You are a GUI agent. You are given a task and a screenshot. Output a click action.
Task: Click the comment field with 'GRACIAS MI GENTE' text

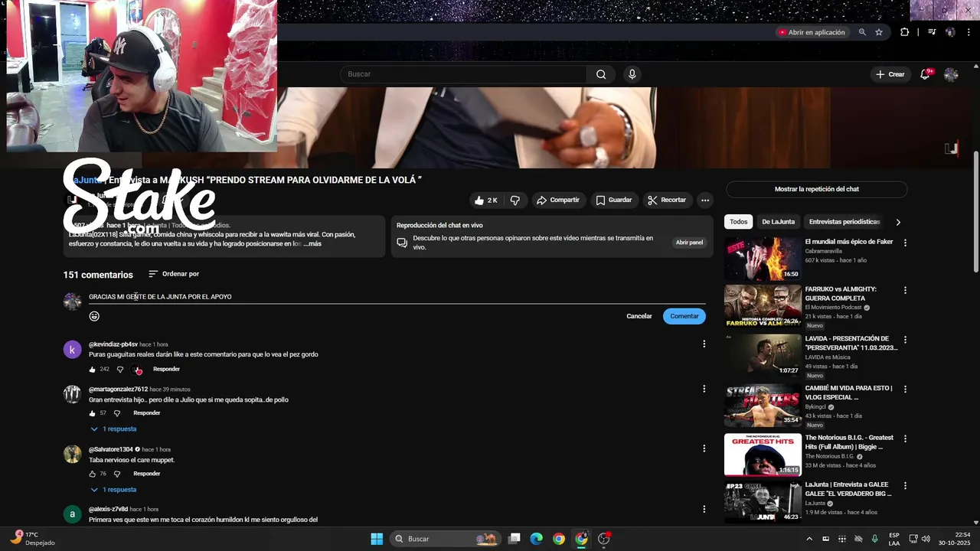pos(397,297)
